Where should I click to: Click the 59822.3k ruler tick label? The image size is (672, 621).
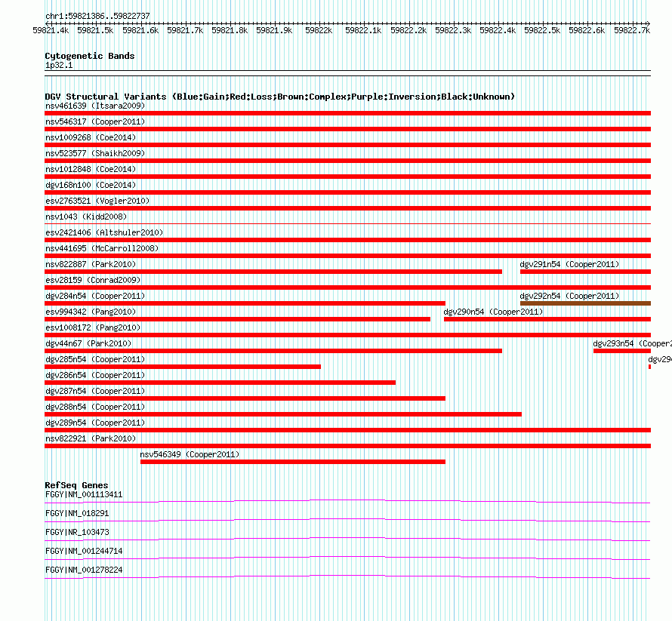tap(453, 30)
